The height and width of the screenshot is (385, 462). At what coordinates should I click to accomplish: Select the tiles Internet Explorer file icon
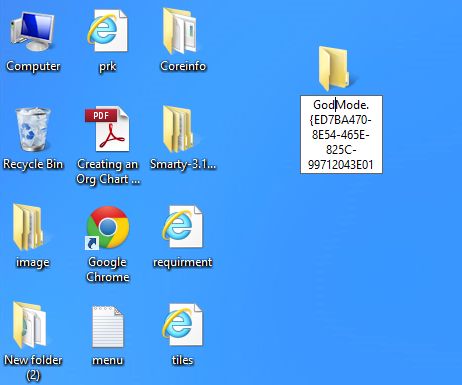(182, 325)
